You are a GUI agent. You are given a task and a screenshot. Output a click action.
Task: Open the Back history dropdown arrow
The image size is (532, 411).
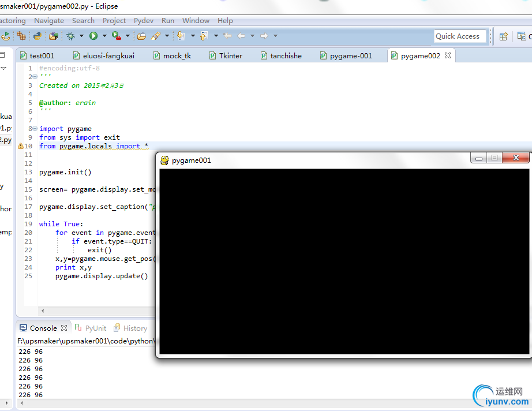[252, 36]
